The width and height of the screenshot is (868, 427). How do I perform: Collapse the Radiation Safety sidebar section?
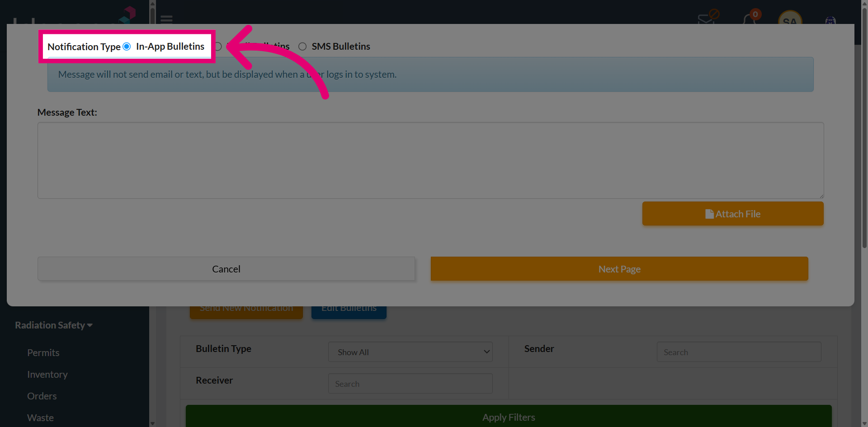(x=54, y=325)
